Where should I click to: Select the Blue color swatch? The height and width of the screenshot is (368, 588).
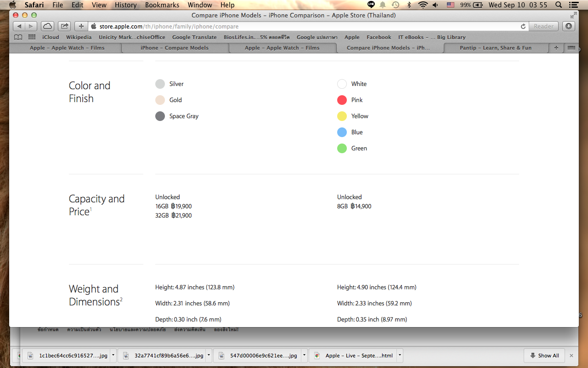tap(342, 132)
